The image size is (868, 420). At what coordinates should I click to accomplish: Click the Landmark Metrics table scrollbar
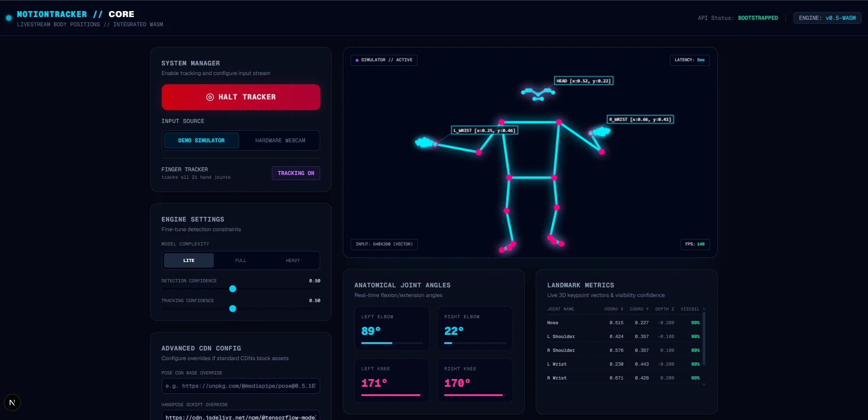704,338
